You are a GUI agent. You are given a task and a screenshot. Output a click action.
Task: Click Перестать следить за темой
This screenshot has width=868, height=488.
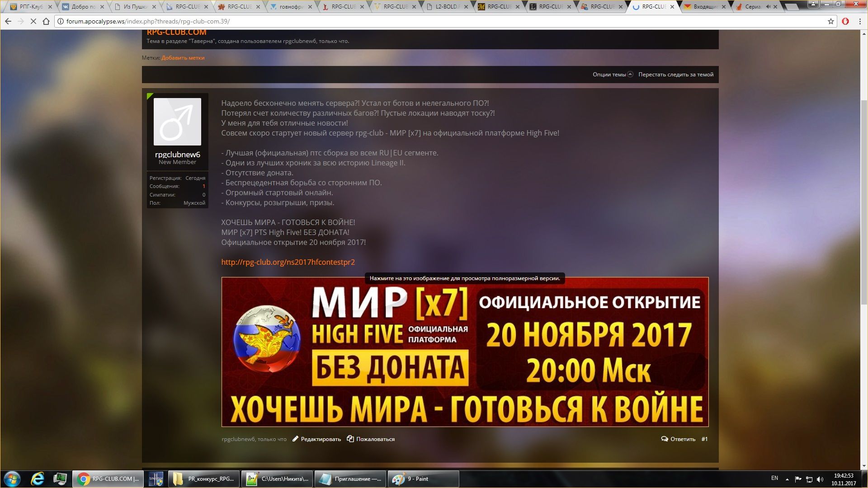[x=676, y=75]
